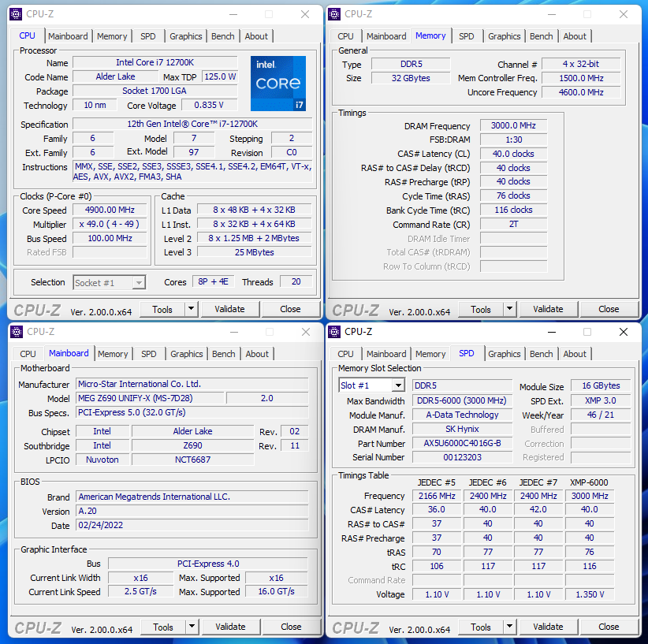Open the Memory tab in the Mainboard window
Image resolution: width=648 pixels, height=644 pixels.
pos(113,354)
